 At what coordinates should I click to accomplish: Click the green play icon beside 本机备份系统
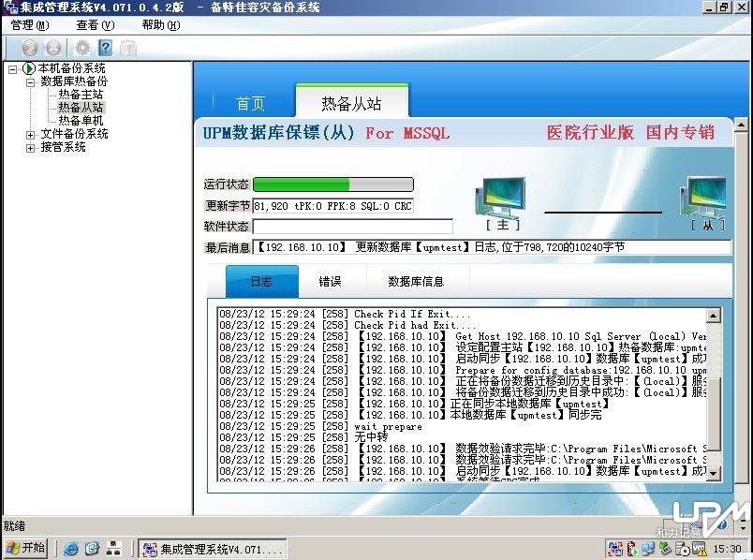click(x=29, y=68)
